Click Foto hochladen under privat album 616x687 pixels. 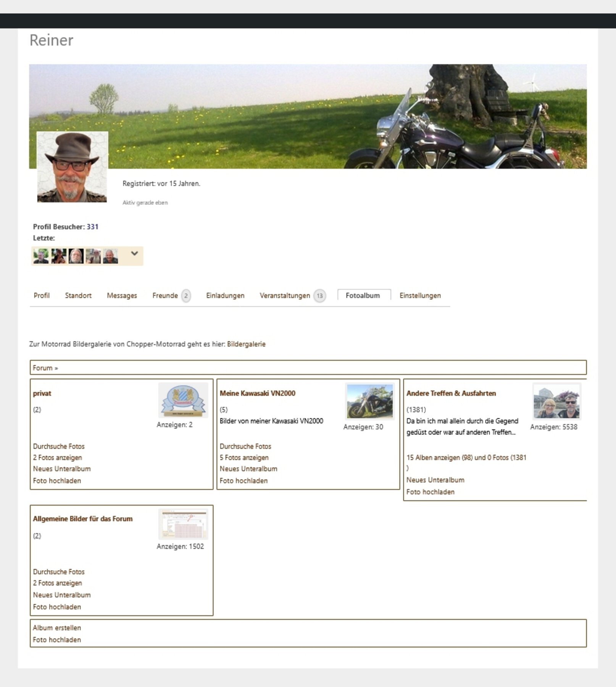coord(57,481)
